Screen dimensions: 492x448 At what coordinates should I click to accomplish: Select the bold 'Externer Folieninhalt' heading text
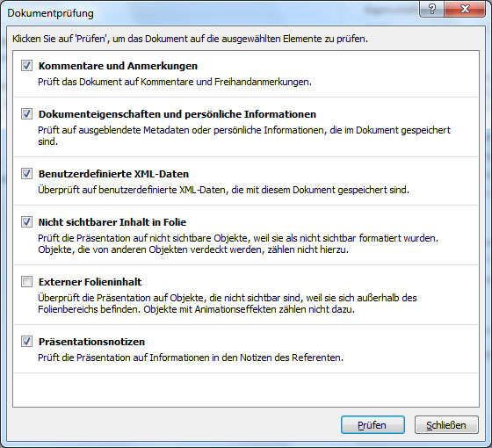coord(90,282)
